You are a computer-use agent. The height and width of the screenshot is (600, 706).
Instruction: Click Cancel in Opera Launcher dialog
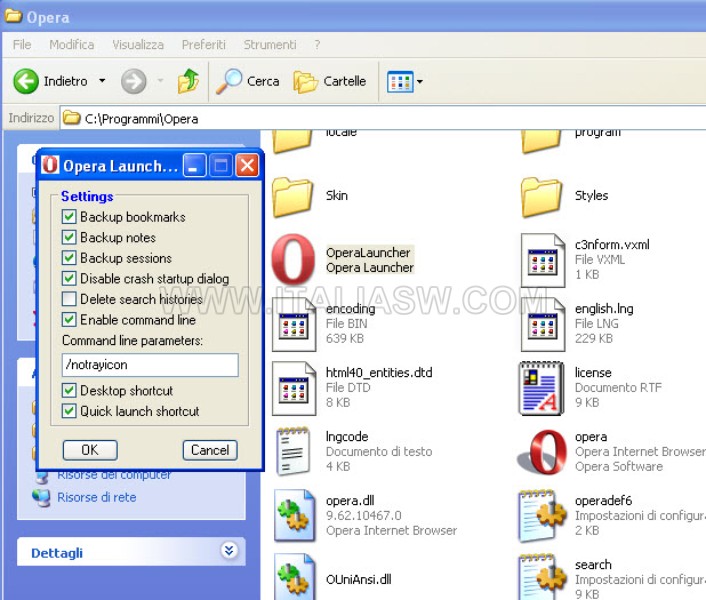click(210, 450)
